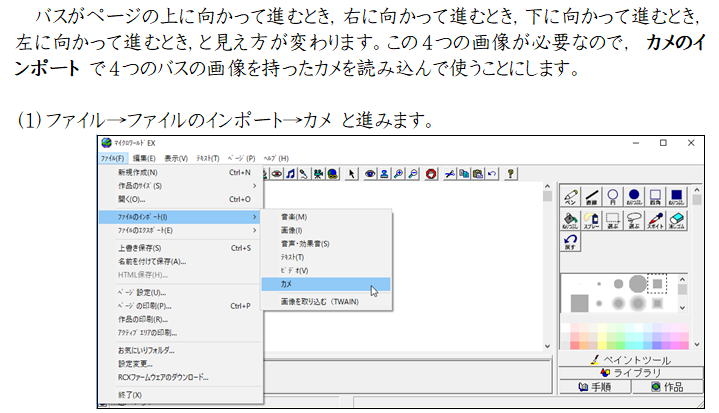Select the hollow circle (円) tool
719x413 pixels.
point(613,196)
